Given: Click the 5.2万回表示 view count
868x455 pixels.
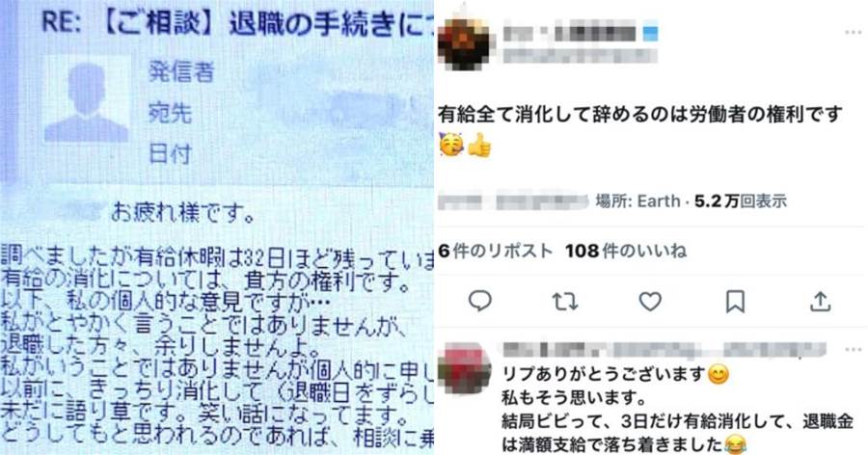Looking at the screenshot, I should 741,201.
